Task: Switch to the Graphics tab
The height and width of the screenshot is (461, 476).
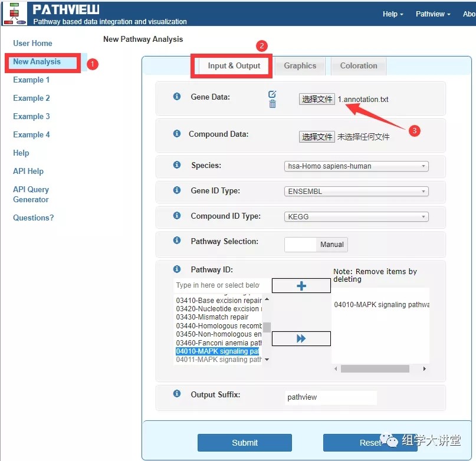Action: [x=300, y=66]
